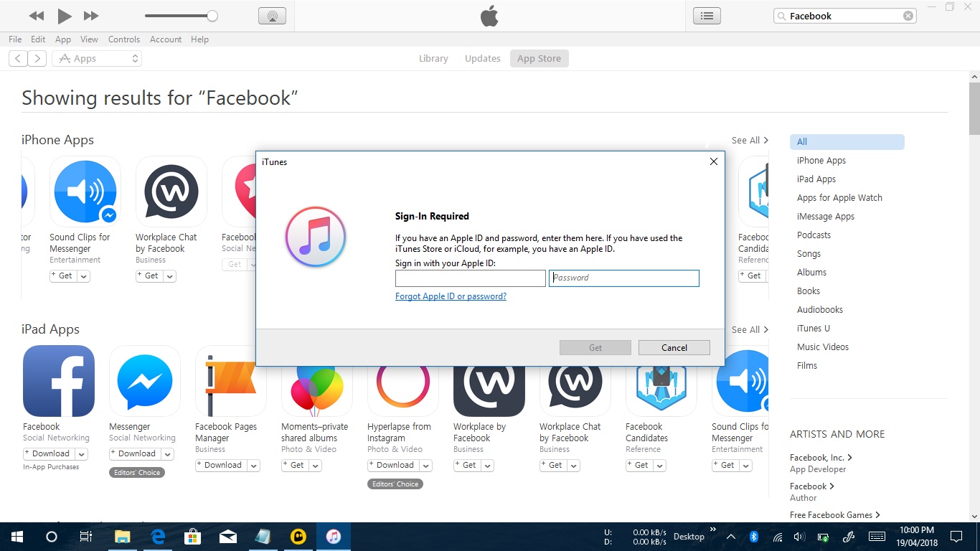Click the Bluetooth tray icon
The image size is (980, 551).
click(x=754, y=537)
